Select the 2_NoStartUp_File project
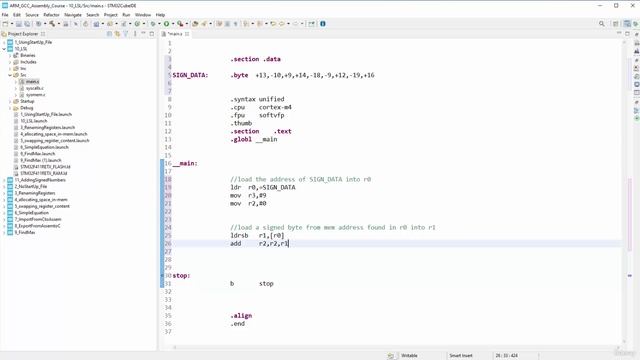Viewport: 640px width, 360px height. coord(31,187)
